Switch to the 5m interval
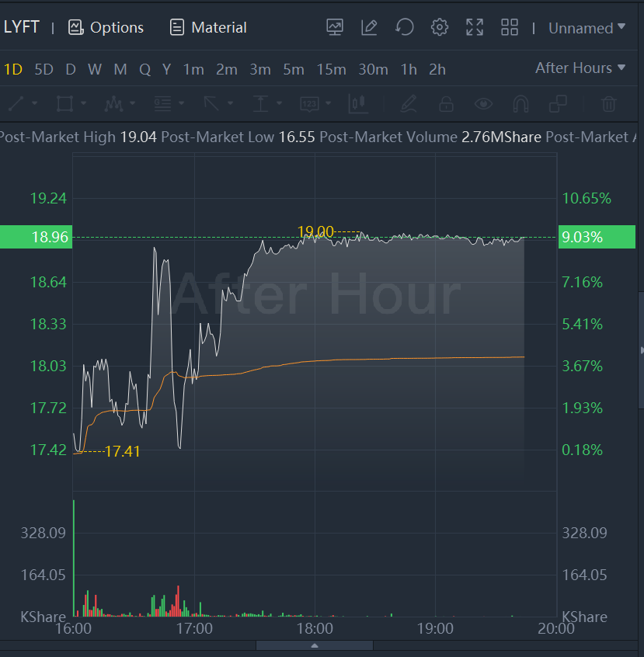 click(x=294, y=70)
